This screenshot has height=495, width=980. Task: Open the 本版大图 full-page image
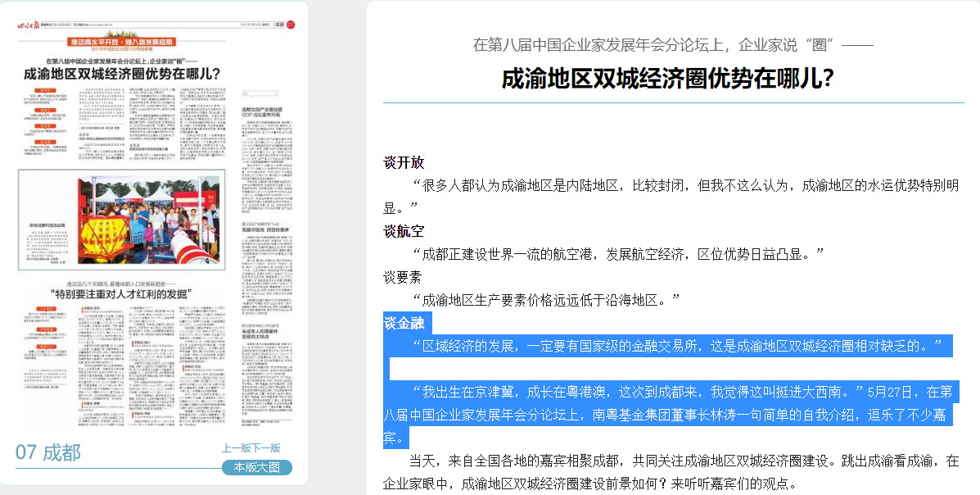(256, 467)
